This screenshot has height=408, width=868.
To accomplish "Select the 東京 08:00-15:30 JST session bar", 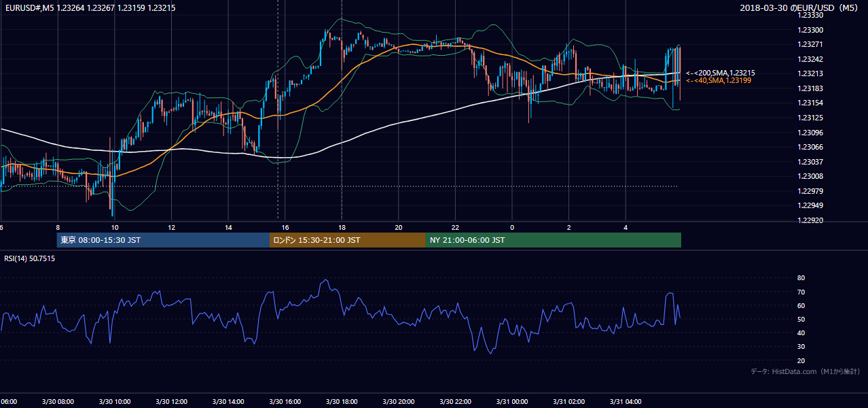I will pos(163,240).
